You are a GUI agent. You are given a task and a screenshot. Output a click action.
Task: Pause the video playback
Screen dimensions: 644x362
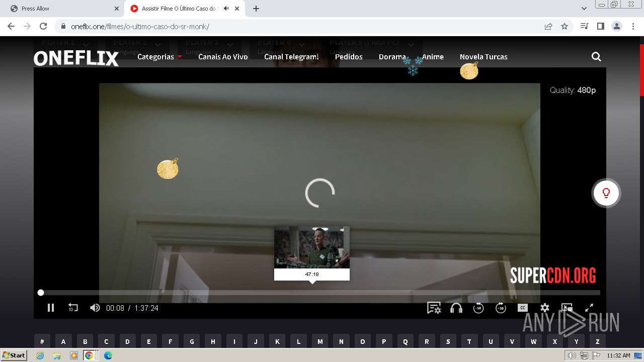click(x=51, y=308)
